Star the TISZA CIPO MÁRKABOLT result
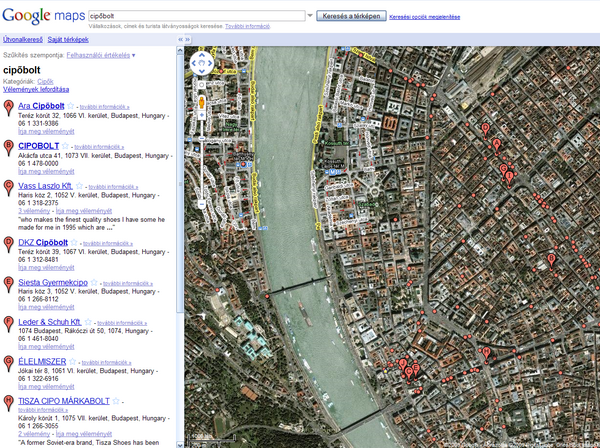Image resolution: width=600 pixels, height=448 pixels. pyautogui.click(x=116, y=401)
